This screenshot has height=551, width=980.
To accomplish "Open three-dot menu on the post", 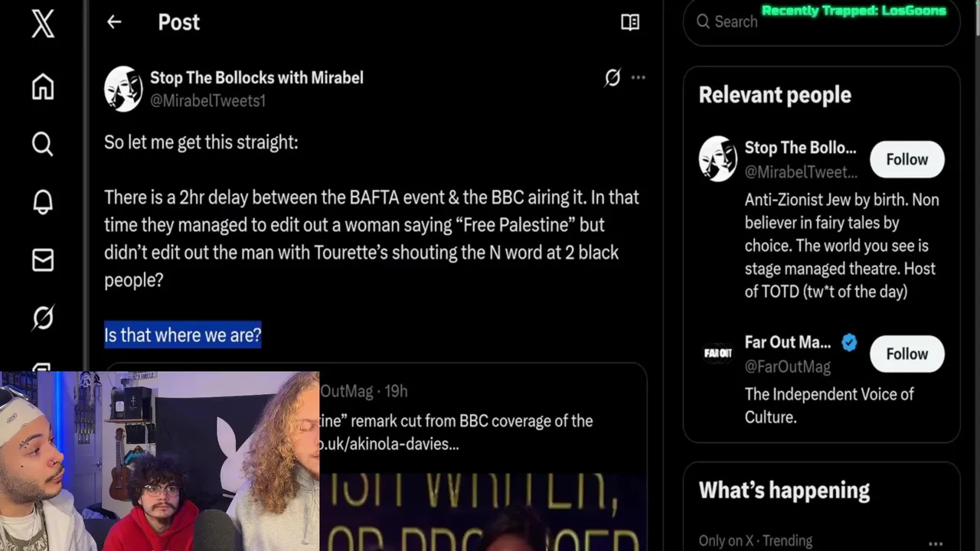I will coord(638,77).
